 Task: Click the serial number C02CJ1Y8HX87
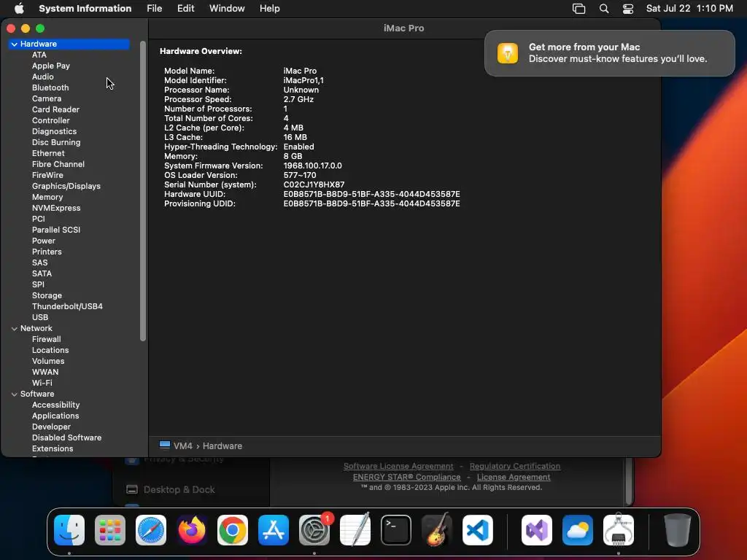coord(314,184)
